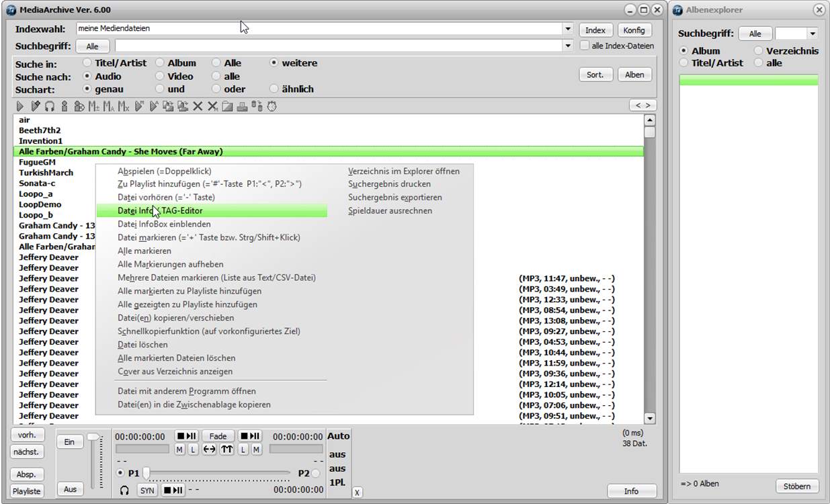Choose 'Alle markieren' from the context menu
Screen dimensions: 830x504
pyautogui.click(x=144, y=251)
